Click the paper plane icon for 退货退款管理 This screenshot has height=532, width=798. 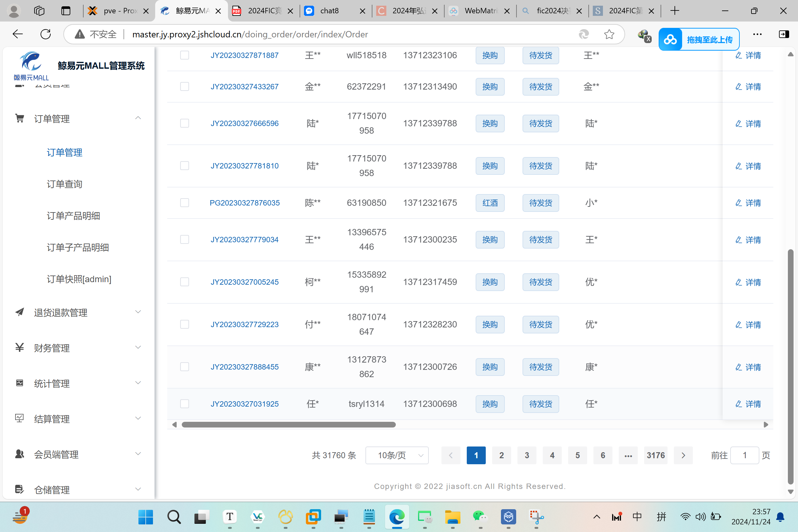point(20,312)
